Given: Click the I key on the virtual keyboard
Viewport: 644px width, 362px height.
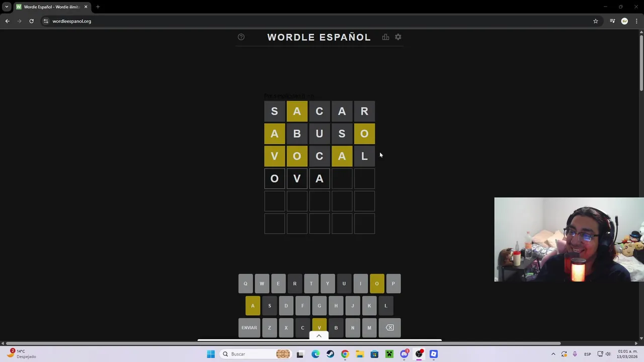Looking at the screenshot, I should [360, 284].
